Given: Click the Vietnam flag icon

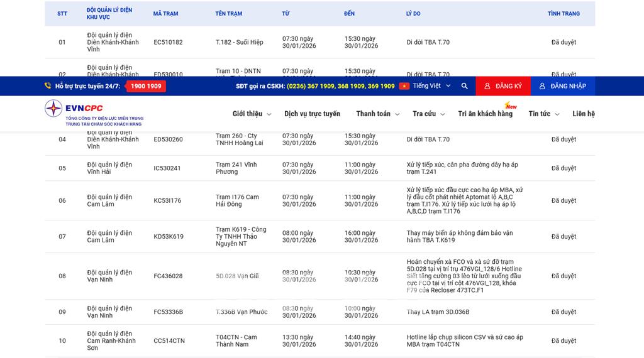Looking at the screenshot, I should [404, 86].
